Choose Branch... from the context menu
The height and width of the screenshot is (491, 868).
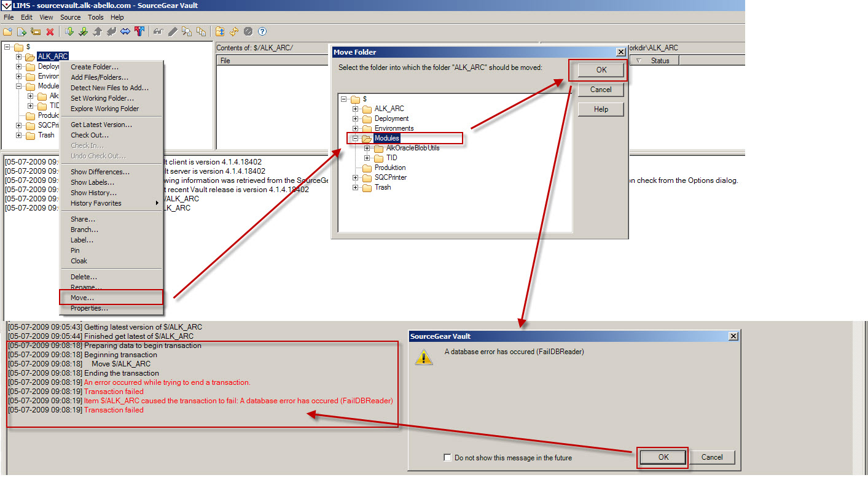coord(111,230)
